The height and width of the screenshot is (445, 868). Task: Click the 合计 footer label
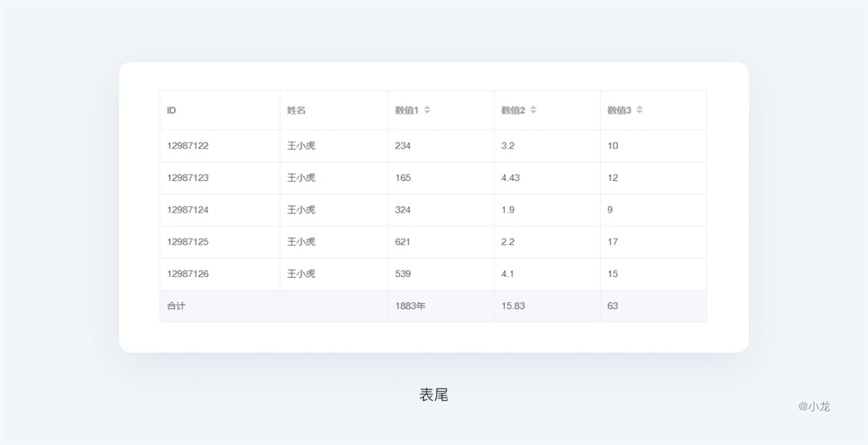[x=176, y=305]
